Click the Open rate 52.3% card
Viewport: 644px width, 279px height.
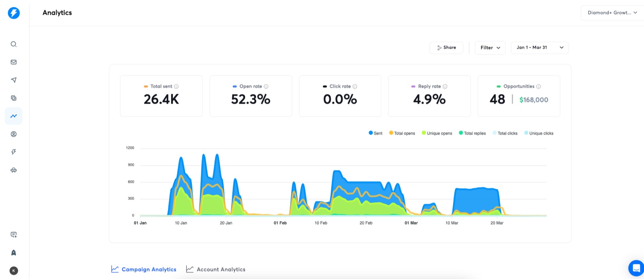click(x=251, y=96)
